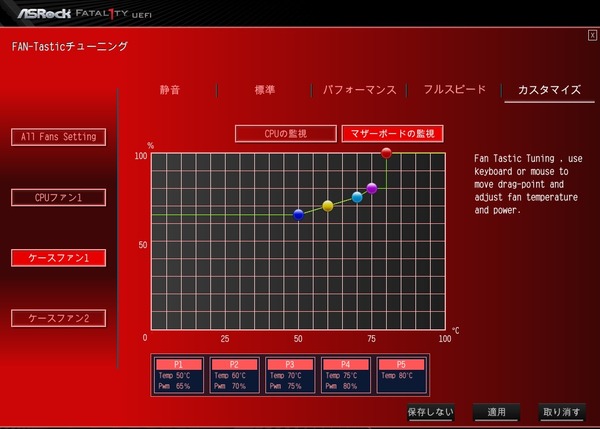Switch to the フルスピード preset tab

pos(455,90)
